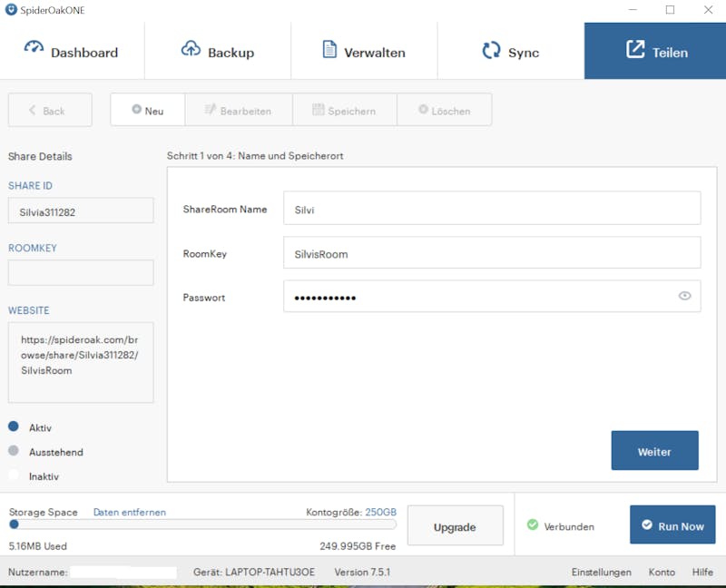This screenshot has width=726, height=588.
Task: Click the Storage Space usage slider handle
Action: [x=14, y=524]
